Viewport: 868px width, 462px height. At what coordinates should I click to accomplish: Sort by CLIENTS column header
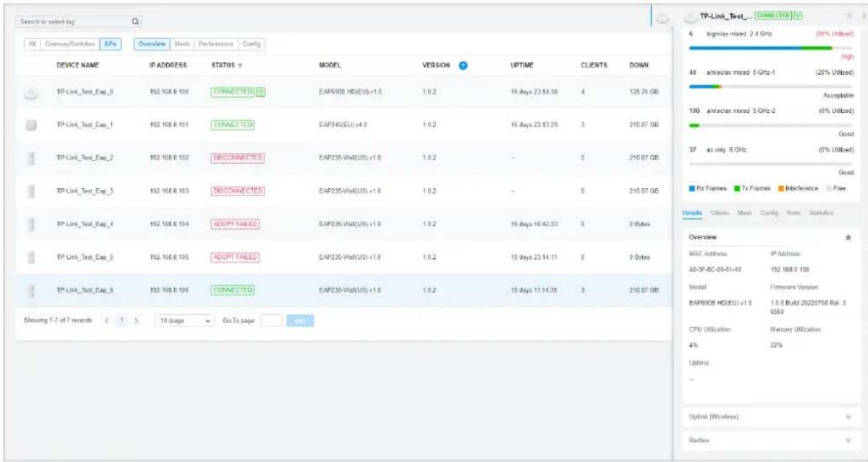click(593, 65)
